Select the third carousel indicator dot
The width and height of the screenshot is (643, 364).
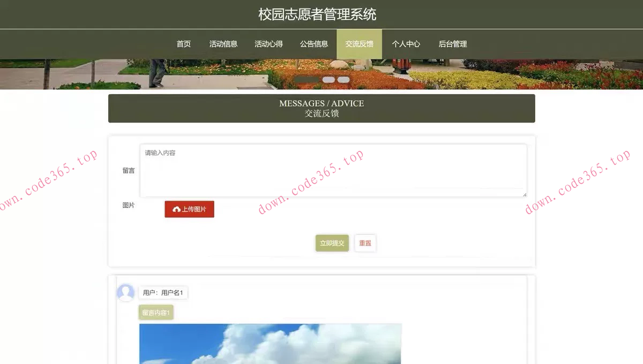click(343, 79)
